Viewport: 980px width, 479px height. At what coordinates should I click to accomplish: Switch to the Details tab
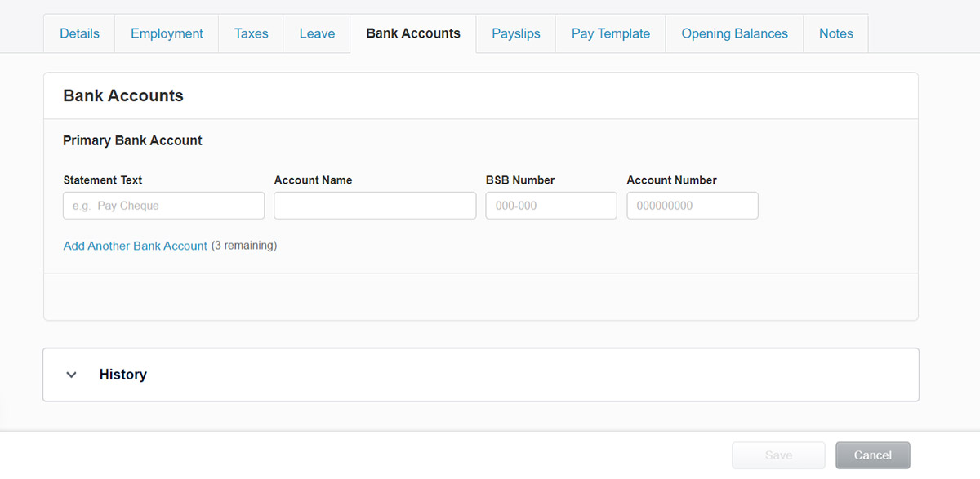pos(79,33)
